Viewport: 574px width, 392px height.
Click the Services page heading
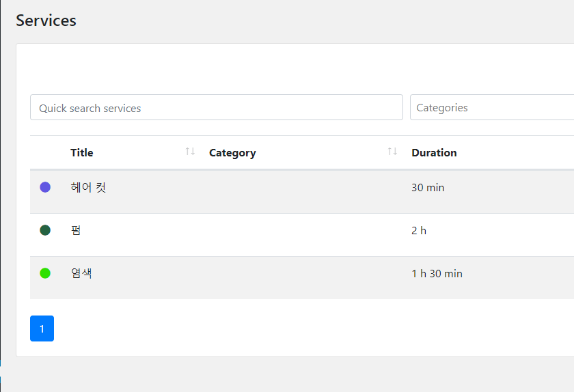point(46,20)
